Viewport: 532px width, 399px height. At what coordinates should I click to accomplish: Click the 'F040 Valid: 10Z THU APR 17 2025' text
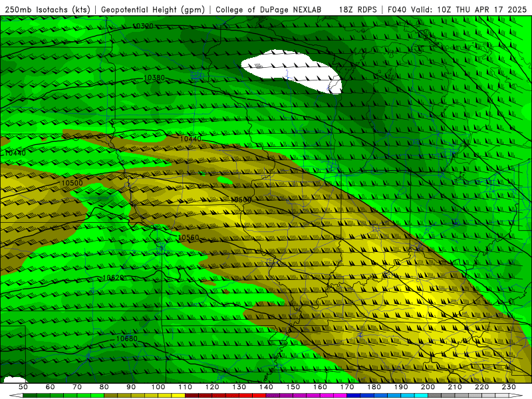click(457, 10)
